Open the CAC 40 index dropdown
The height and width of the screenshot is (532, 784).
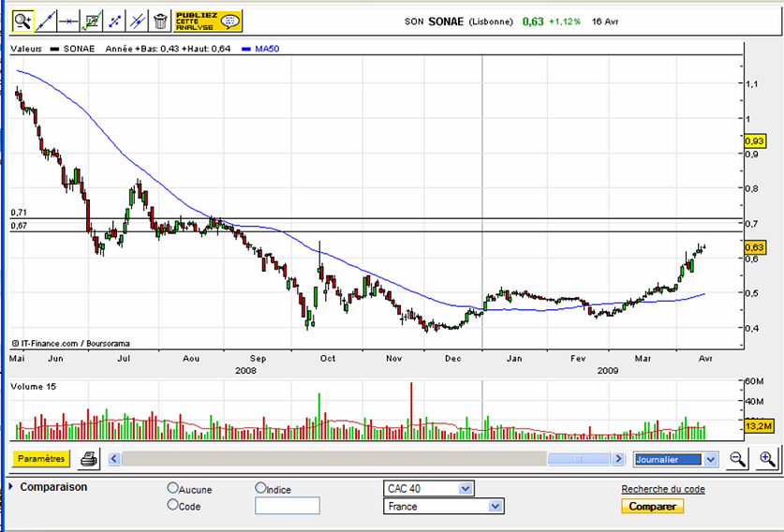point(429,489)
